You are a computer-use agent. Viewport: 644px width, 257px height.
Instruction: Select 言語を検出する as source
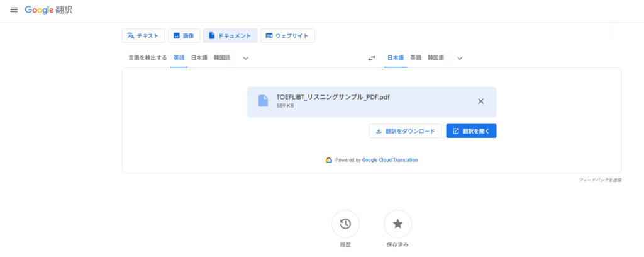(148, 58)
